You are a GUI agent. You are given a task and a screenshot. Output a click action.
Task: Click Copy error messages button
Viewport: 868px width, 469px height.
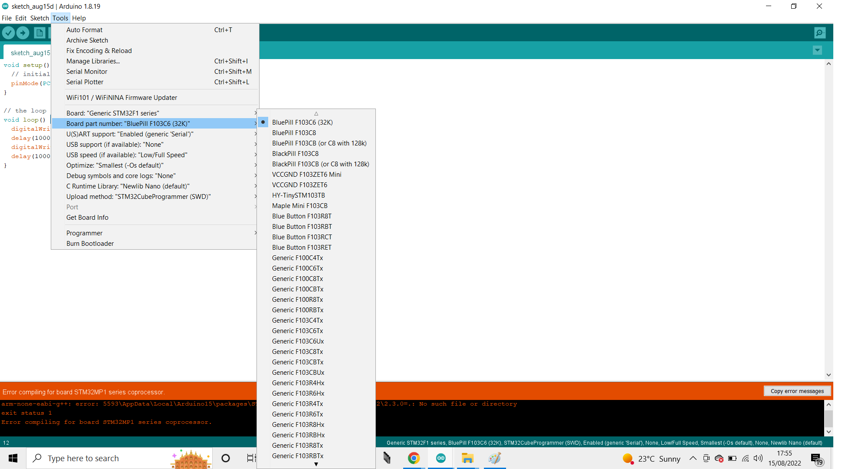click(797, 391)
